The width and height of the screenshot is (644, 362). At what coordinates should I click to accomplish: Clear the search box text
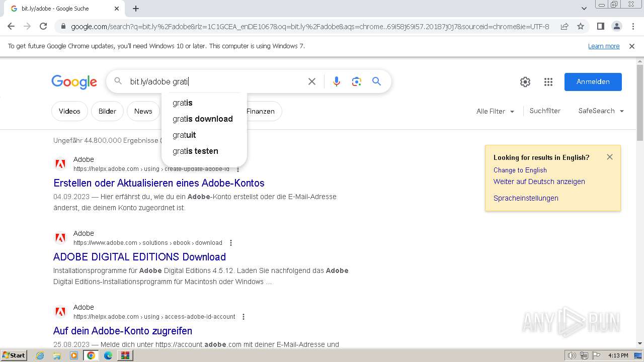coord(312,81)
